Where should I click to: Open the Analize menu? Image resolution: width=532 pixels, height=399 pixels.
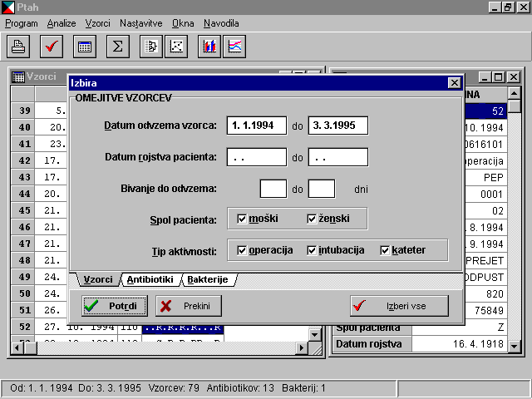pyautogui.click(x=62, y=23)
